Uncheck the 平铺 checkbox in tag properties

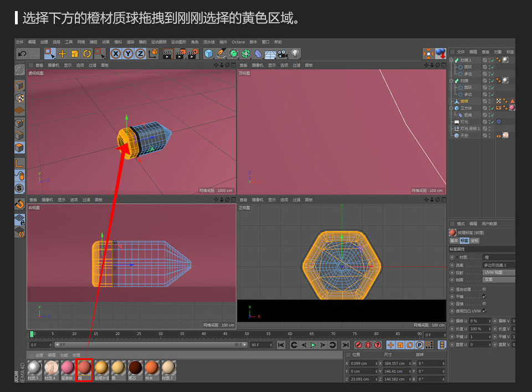coord(484,296)
